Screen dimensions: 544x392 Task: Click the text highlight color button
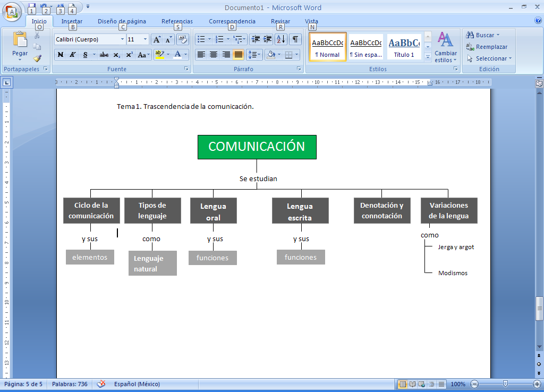click(x=159, y=55)
